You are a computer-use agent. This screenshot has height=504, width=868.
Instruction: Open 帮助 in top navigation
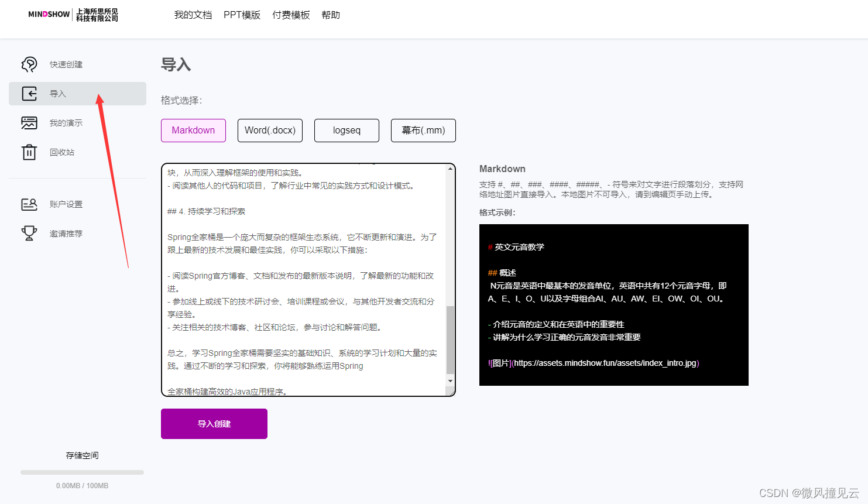331,15
